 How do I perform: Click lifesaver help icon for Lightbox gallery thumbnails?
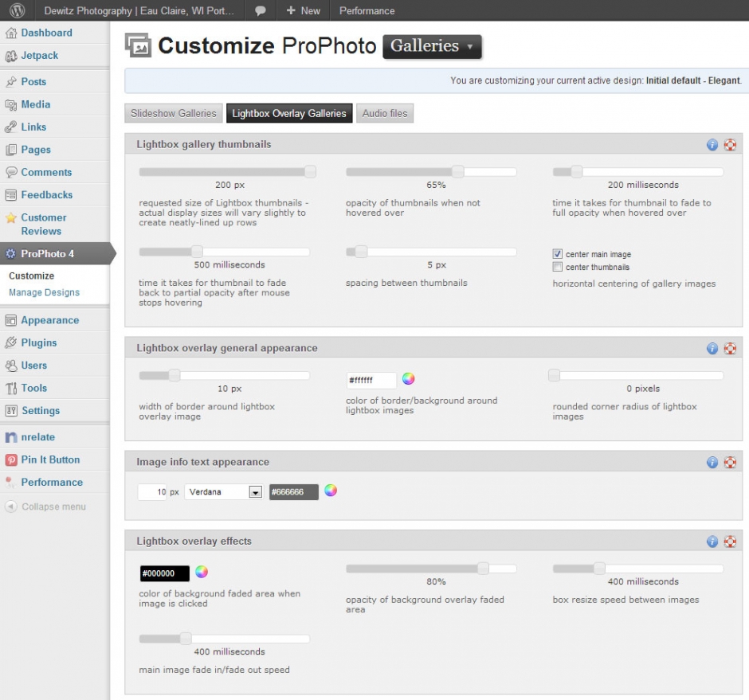pyautogui.click(x=730, y=145)
